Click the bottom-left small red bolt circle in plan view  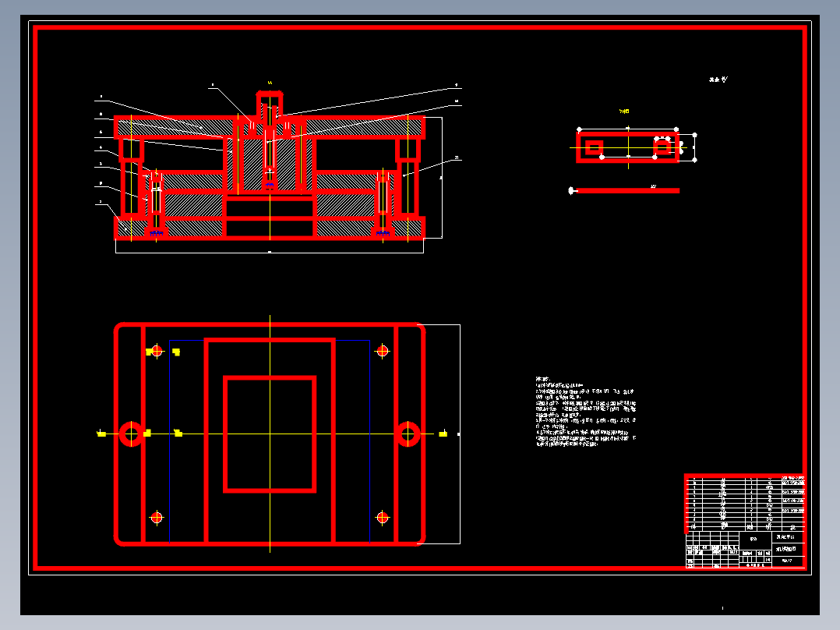click(x=157, y=518)
